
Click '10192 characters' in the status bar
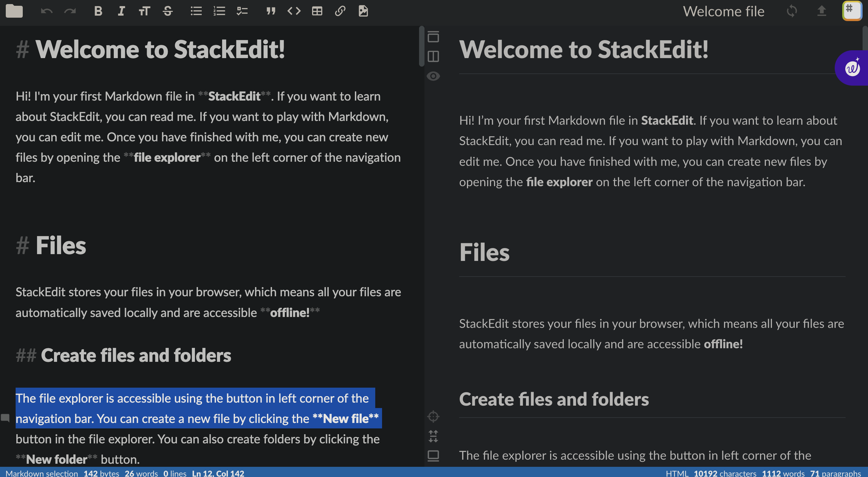click(725, 473)
